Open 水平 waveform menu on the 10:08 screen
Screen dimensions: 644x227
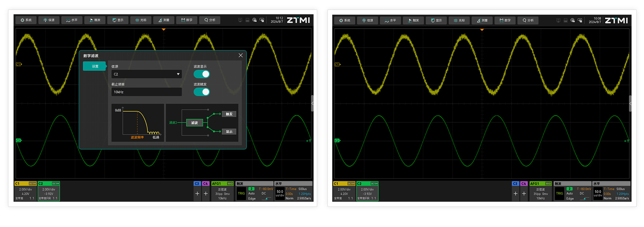(x=390, y=21)
